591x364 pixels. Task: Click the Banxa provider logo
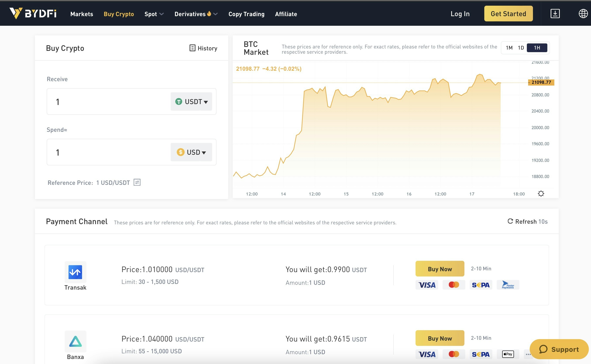coord(75,341)
